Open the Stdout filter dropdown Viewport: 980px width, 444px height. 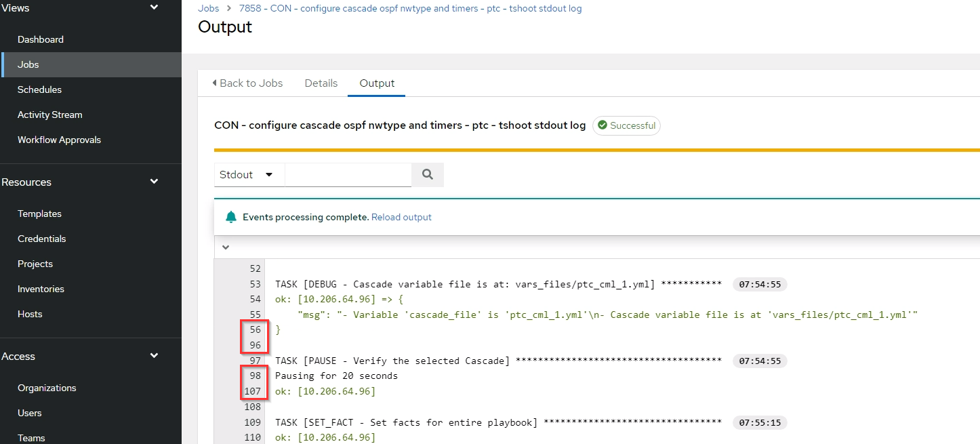(249, 174)
